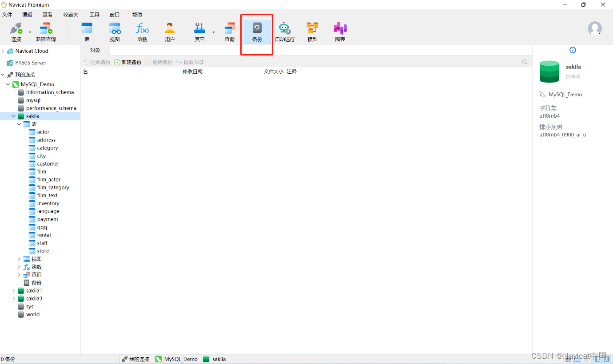Select the actor table
The height and width of the screenshot is (364, 613).
pos(43,132)
